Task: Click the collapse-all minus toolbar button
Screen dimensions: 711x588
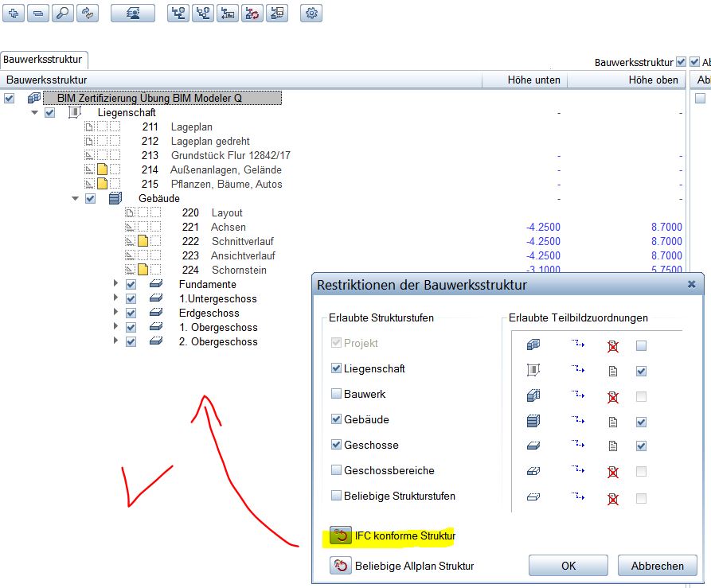Action: [x=37, y=13]
